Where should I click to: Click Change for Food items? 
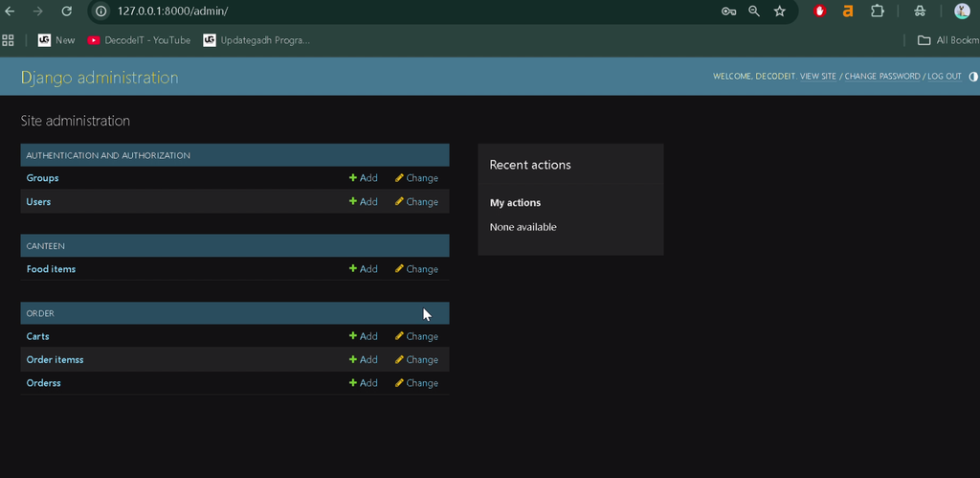tap(417, 269)
